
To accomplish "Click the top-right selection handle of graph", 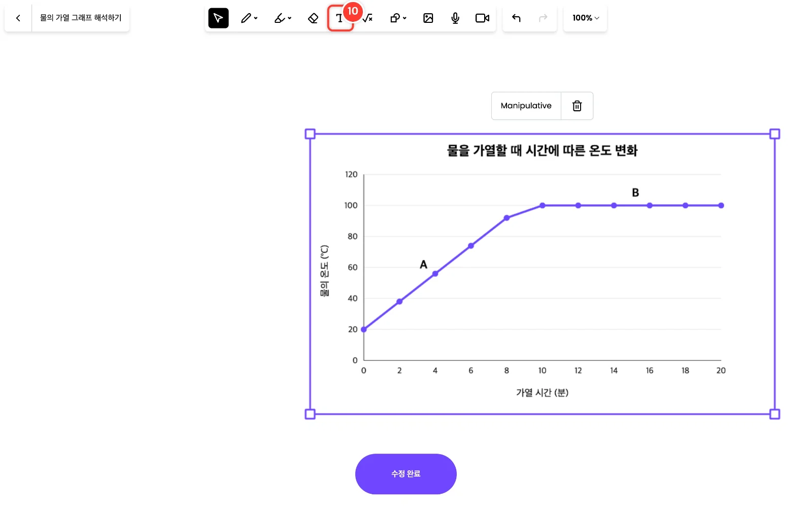I will click(775, 134).
